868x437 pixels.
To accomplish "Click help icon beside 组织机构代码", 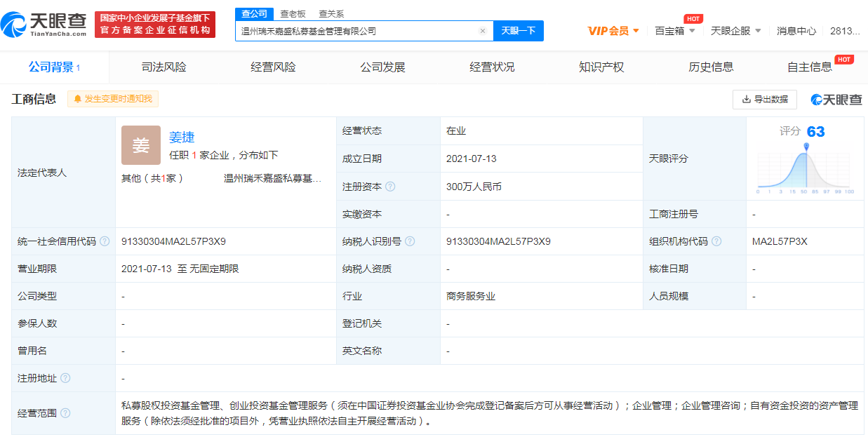I will (716, 241).
